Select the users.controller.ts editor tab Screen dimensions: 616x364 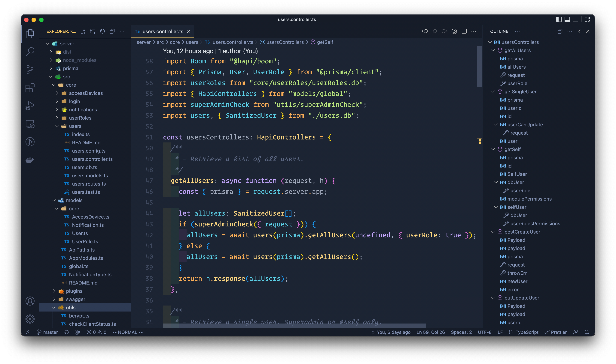pyautogui.click(x=163, y=31)
